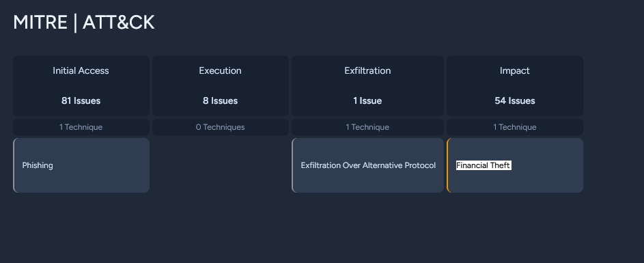Open the Phishing technique card
644x263 pixels.
(81, 165)
